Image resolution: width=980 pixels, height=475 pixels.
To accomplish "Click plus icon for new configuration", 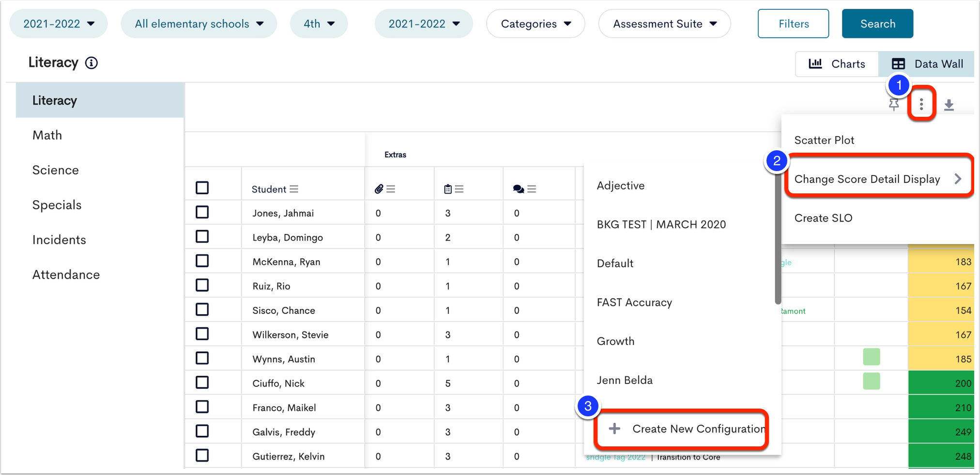I will pos(614,428).
